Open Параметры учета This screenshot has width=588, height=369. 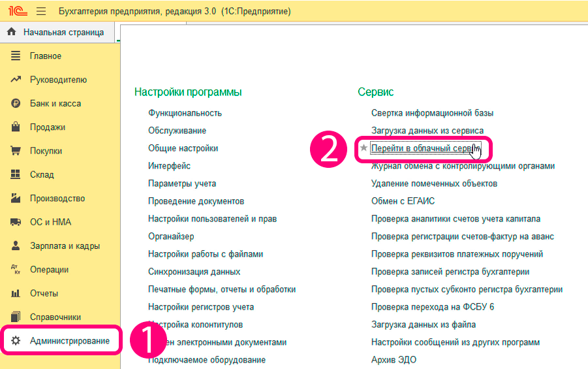[182, 184]
